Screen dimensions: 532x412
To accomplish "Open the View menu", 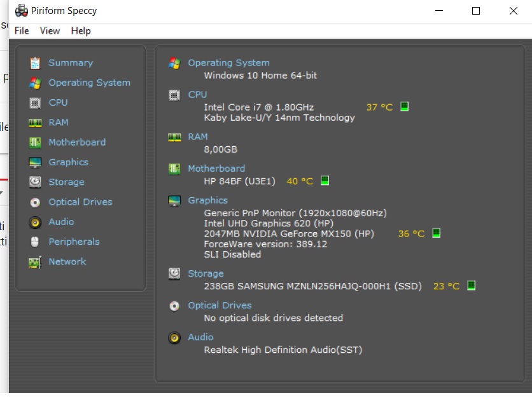I will click(x=50, y=31).
